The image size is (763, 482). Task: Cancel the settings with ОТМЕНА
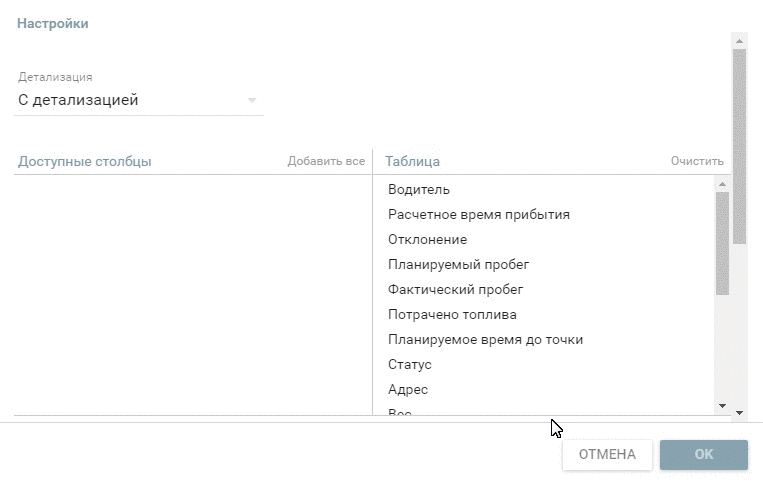click(607, 454)
